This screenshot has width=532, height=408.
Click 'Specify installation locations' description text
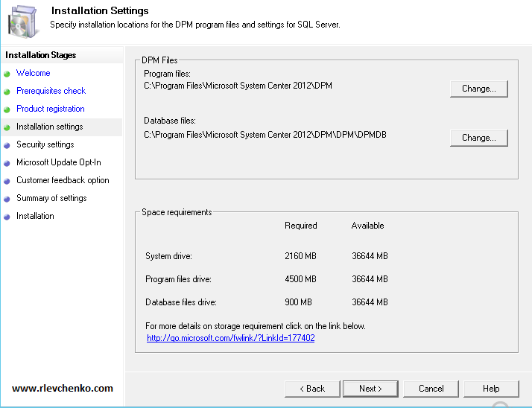(x=195, y=25)
